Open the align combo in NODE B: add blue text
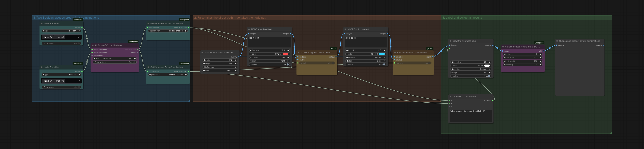 pyautogui.click(x=366, y=61)
